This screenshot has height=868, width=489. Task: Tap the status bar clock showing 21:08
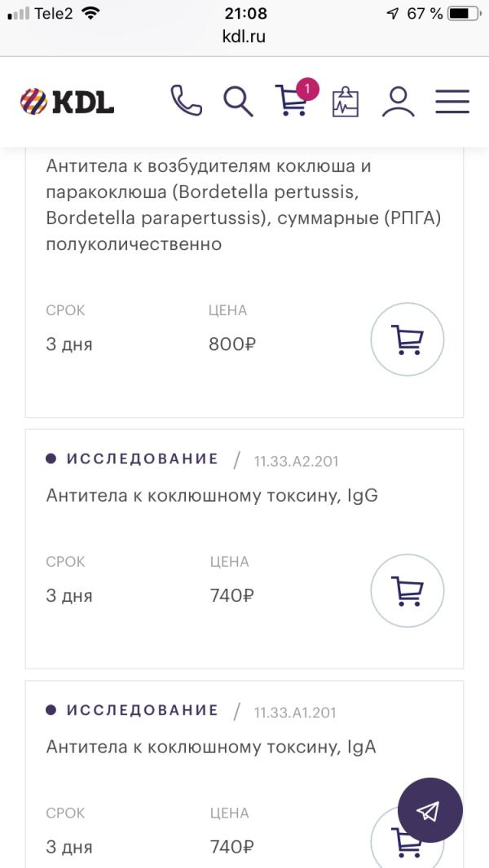(244, 13)
